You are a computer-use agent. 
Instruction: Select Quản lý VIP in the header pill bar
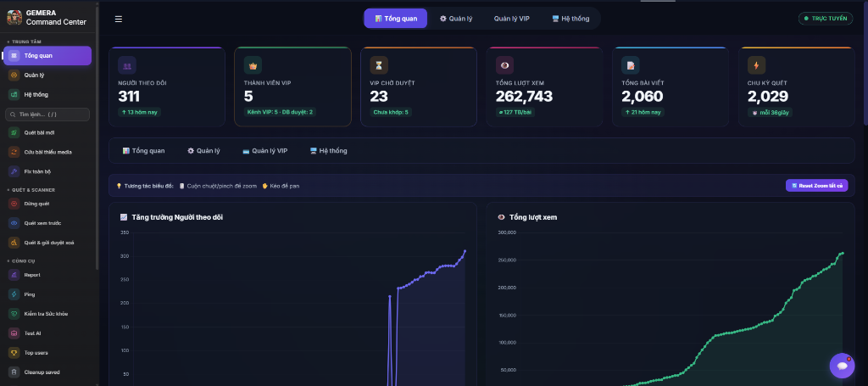click(512, 19)
